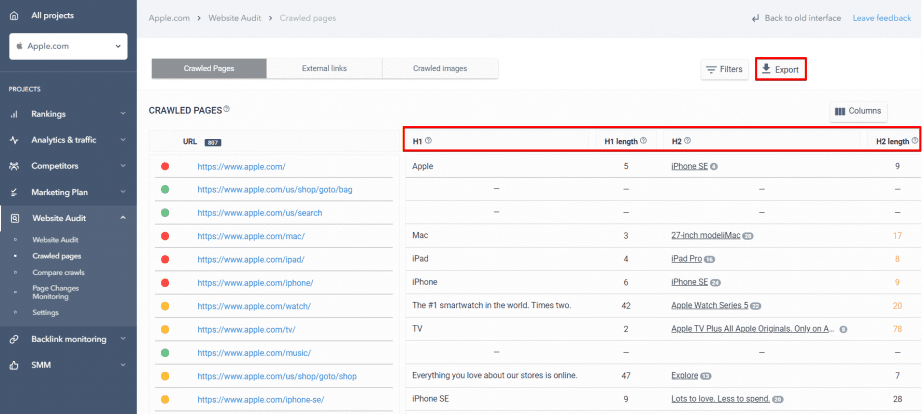Click the green status dot for us/shop/goto/bag
This screenshot has width=924, height=414.
[165, 190]
